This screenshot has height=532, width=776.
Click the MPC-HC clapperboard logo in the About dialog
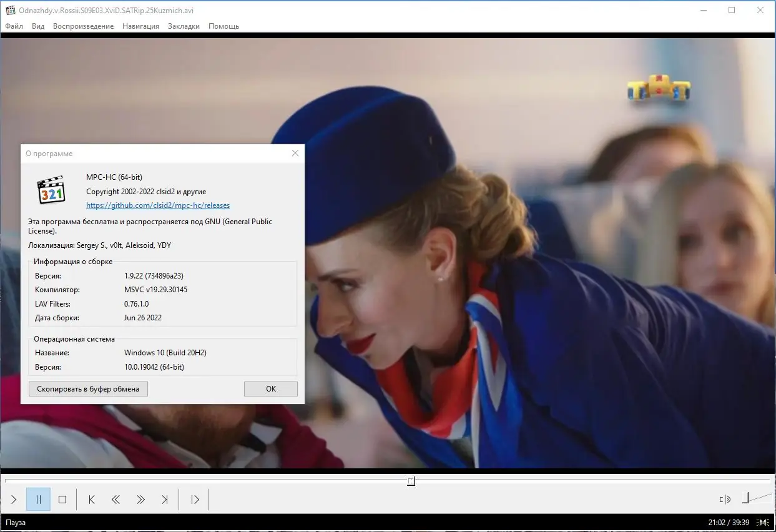coord(52,190)
